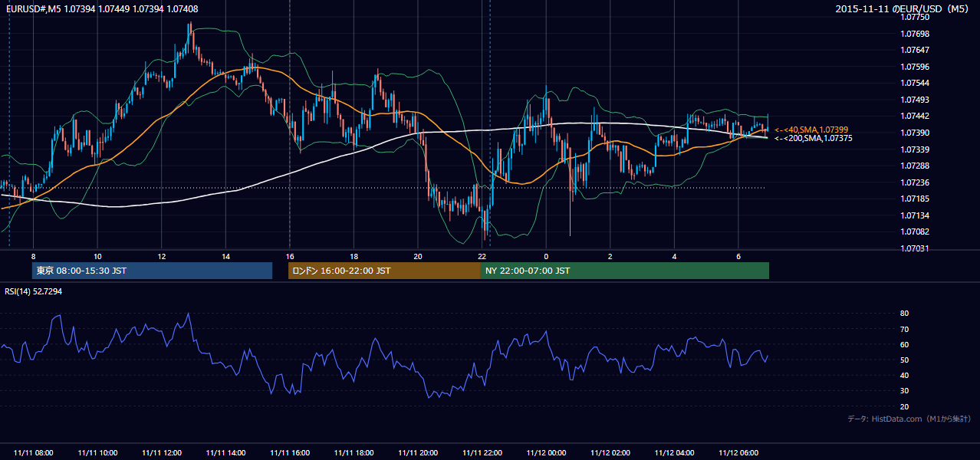Click the 11/12 06:00 time axis label
Screen dimensions: 980x460
point(738,453)
